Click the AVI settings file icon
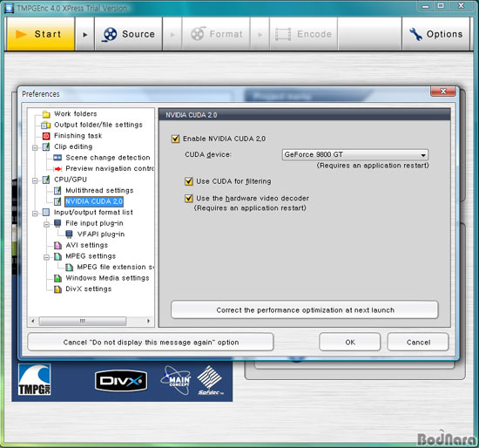Image resolution: width=479 pixels, height=448 pixels. (57, 245)
